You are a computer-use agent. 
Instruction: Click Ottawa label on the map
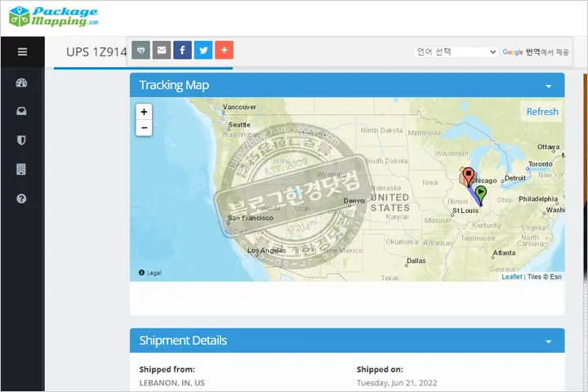548,147
